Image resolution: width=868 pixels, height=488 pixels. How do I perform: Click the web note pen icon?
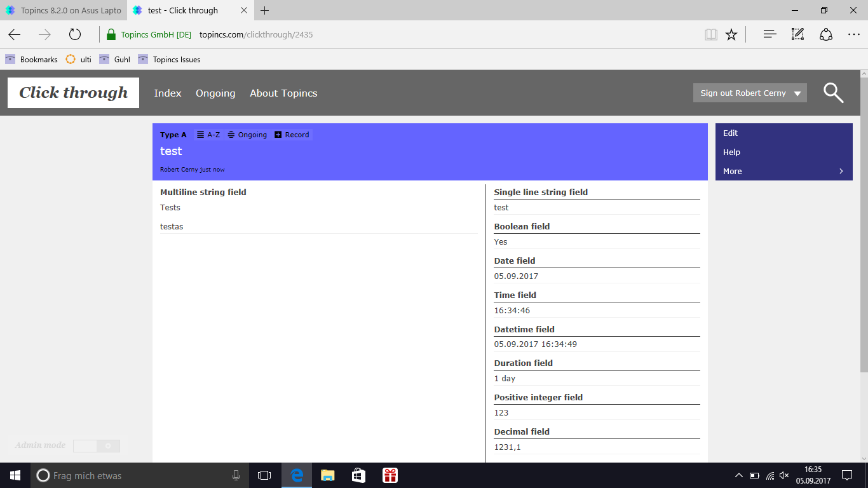(797, 34)
